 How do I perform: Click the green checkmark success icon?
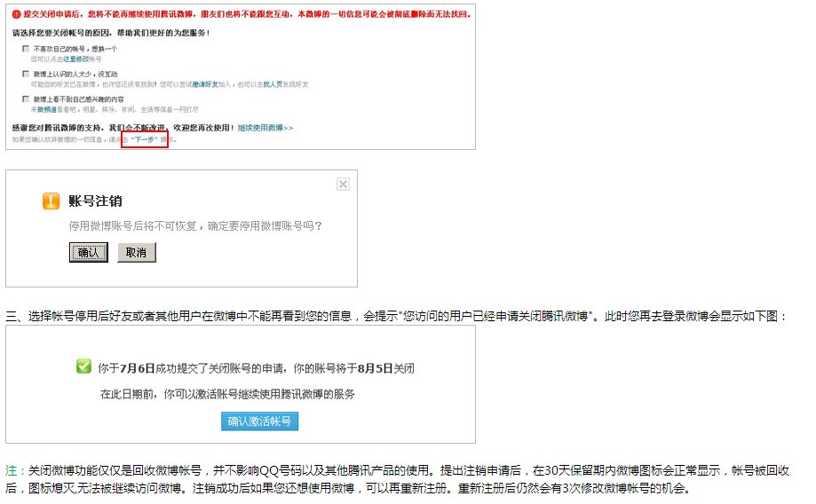(83, 366)
